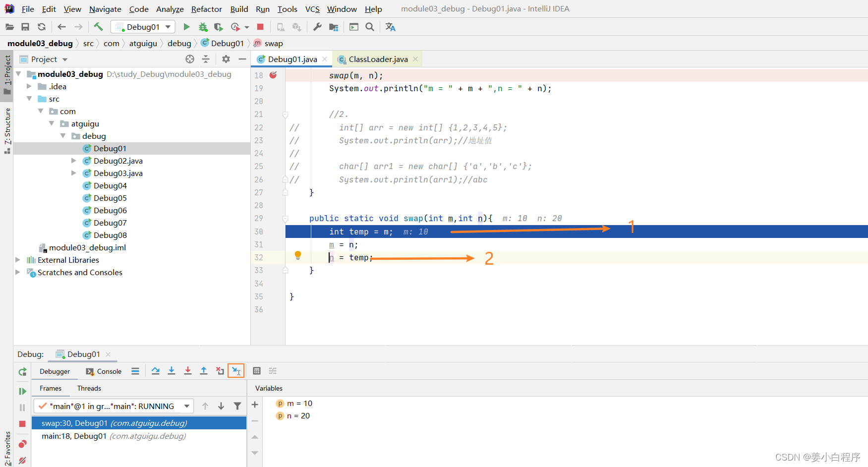Expand Scratches and Consoles
The image size is (868, 467).
[x=18, y=272]
